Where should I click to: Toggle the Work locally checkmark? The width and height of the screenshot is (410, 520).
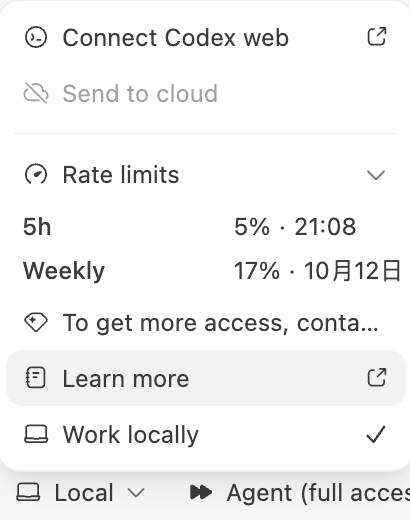tap(376, 434)
